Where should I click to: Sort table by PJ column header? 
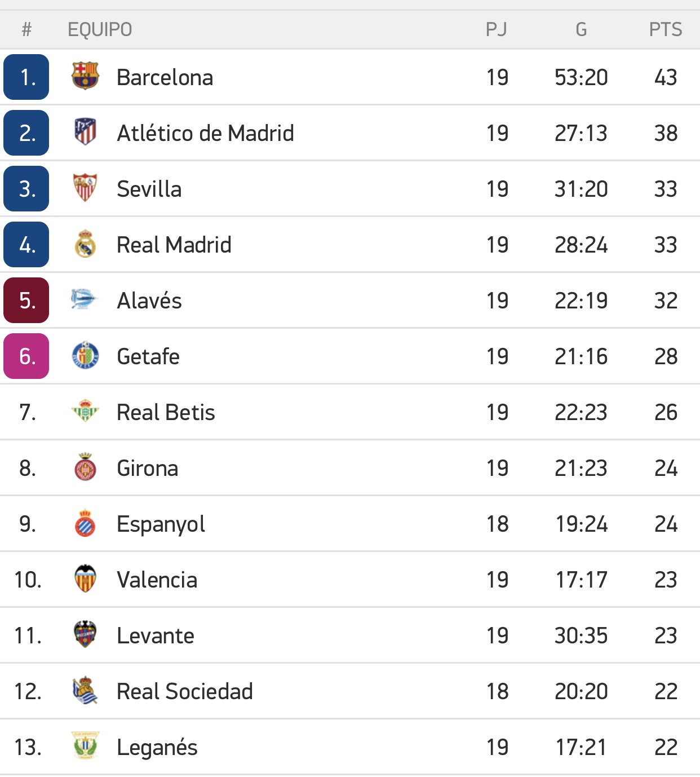(497, 29)
